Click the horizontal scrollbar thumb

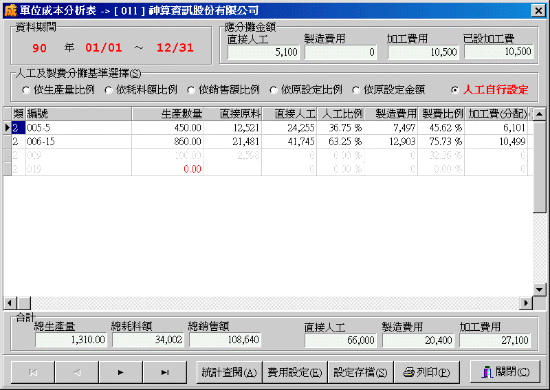click(x=24, y=303)
